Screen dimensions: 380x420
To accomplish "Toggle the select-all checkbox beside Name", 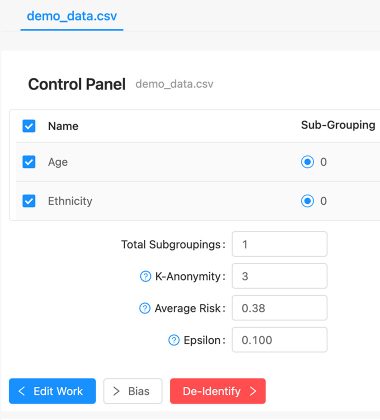I will click(x=29, y=126).
